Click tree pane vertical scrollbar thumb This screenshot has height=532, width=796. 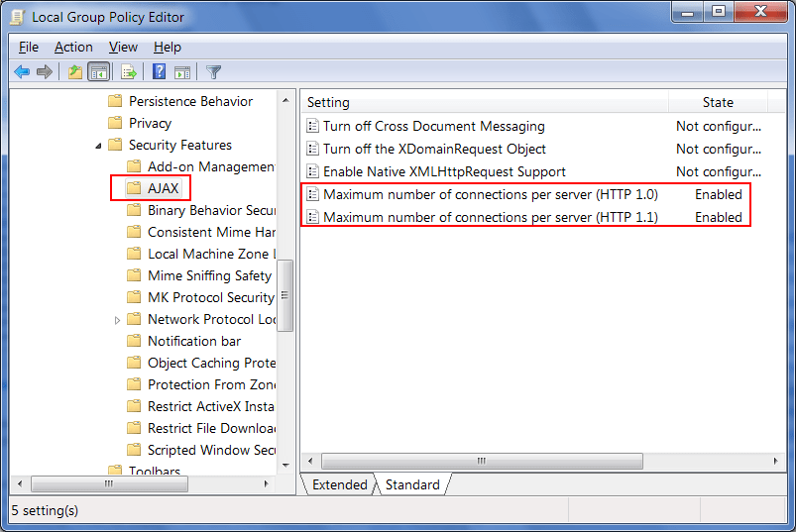click(x=285, y=295)
